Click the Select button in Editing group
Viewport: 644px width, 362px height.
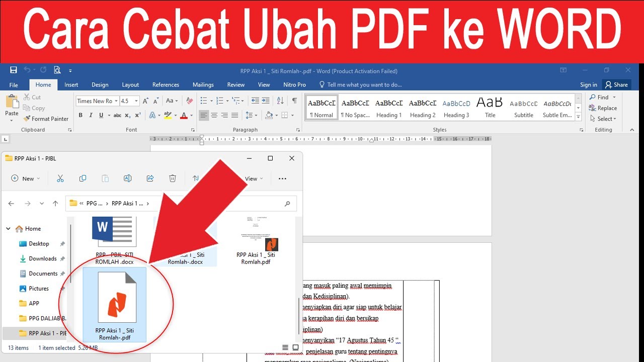click(603, 119)
